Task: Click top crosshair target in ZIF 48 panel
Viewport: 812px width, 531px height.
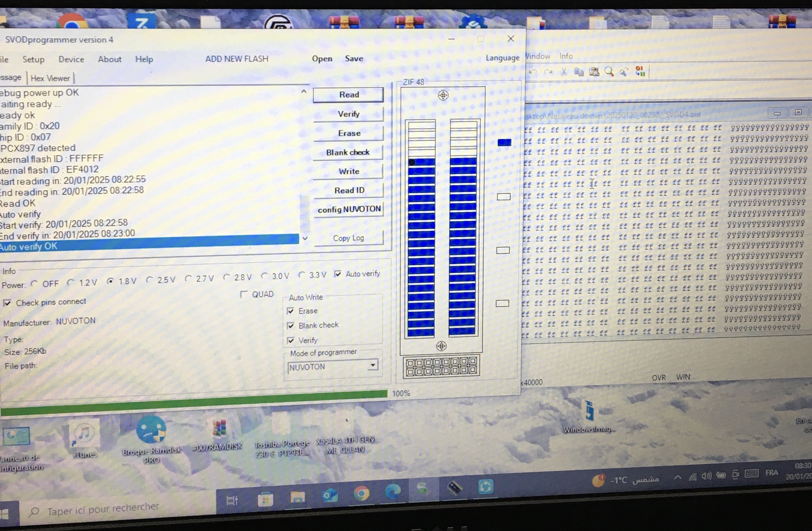Action: (443, 95)
